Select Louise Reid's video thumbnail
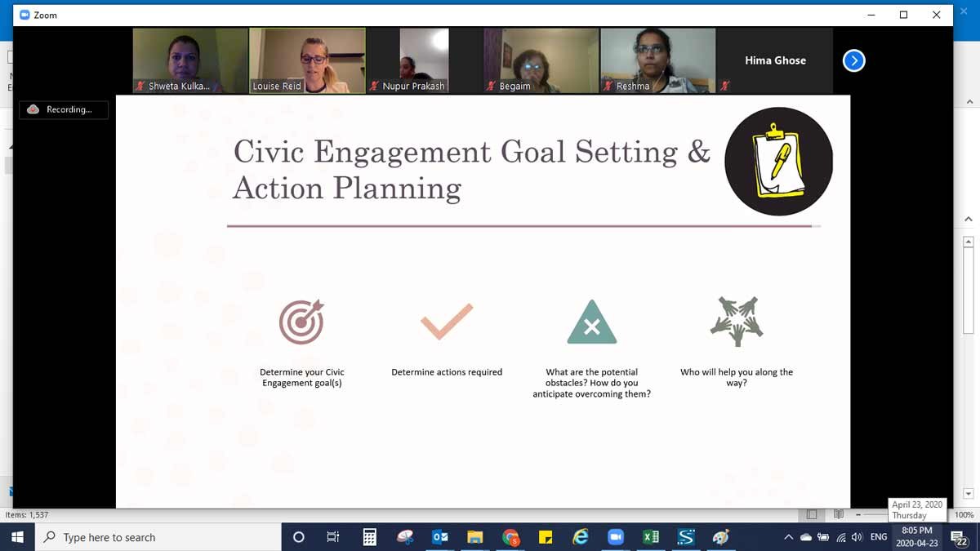Image resolution: width=980 pixels, height=551 pixels. point(307,60)
